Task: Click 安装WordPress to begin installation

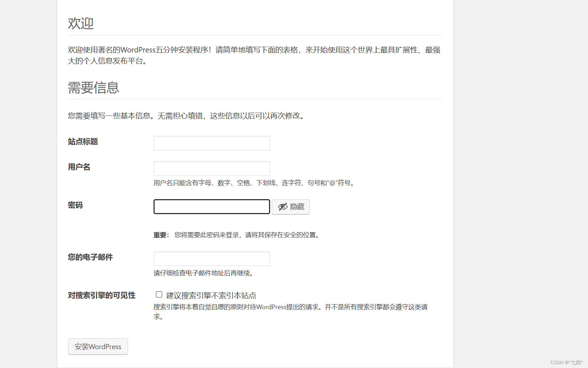Action: (98, 346)
